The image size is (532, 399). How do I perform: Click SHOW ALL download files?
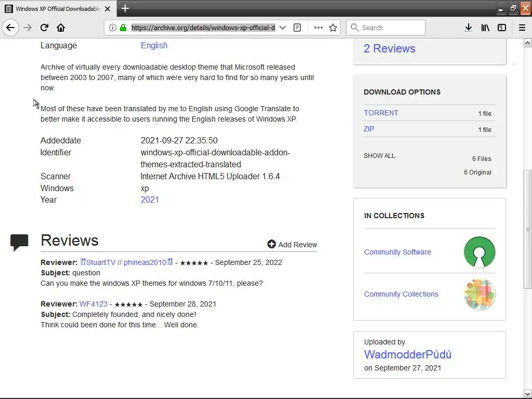pos(379,156)
